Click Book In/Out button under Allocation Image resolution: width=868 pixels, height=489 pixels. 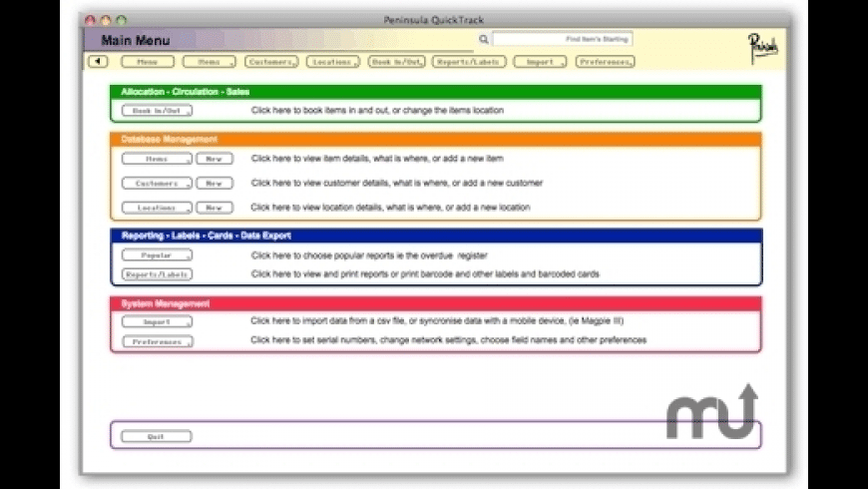click(158, 110)
